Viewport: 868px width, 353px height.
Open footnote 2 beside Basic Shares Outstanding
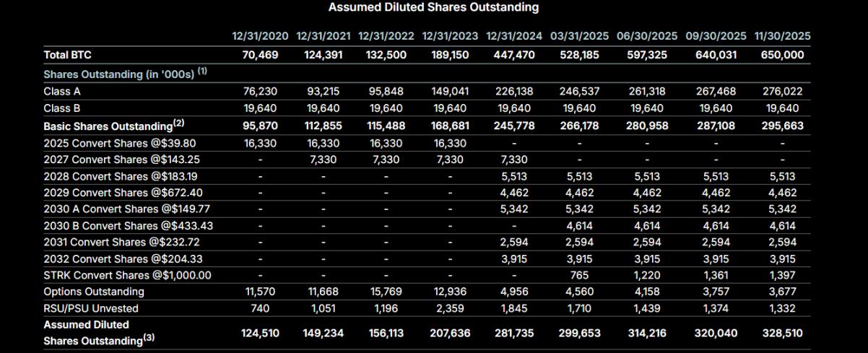pyautogui.click(x=178, y=123)
